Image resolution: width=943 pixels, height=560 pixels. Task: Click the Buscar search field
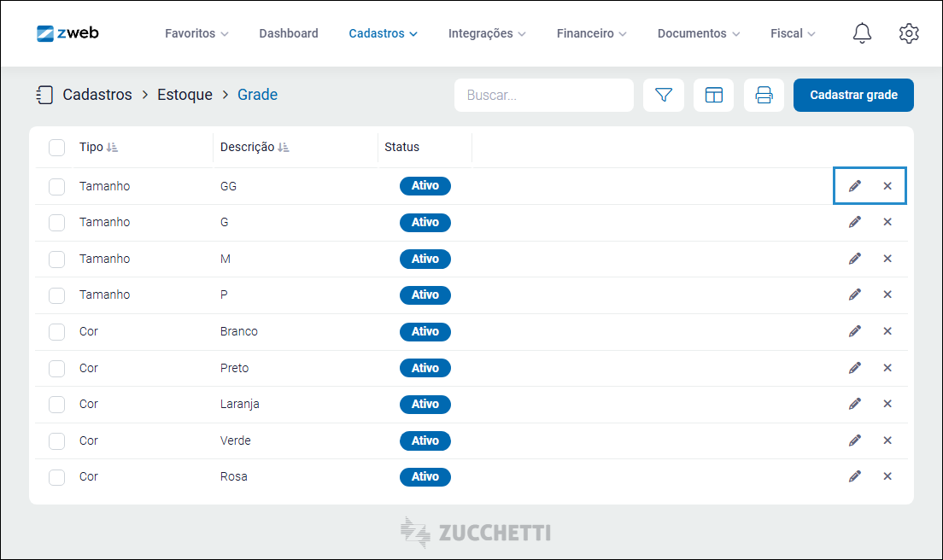tap(543, 95)
